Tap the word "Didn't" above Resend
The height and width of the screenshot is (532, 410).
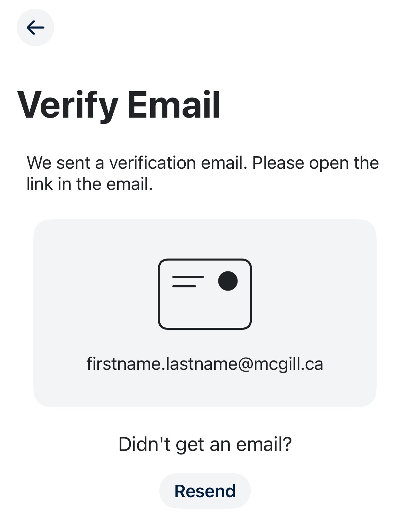[x=144, y=444]
